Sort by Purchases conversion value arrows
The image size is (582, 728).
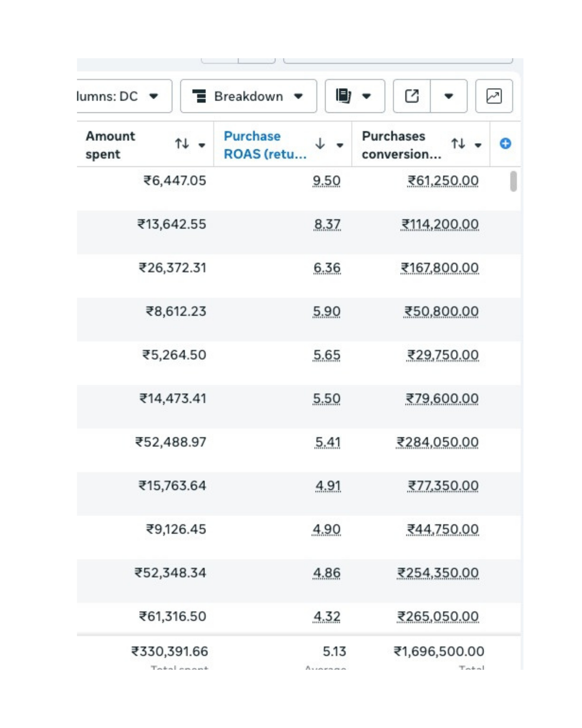458,144
